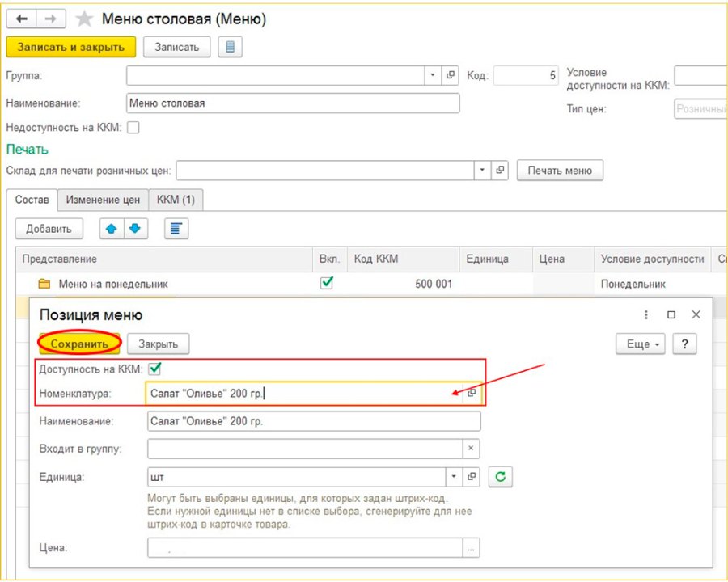Open the Группа field's linked item

pos(450,75)
